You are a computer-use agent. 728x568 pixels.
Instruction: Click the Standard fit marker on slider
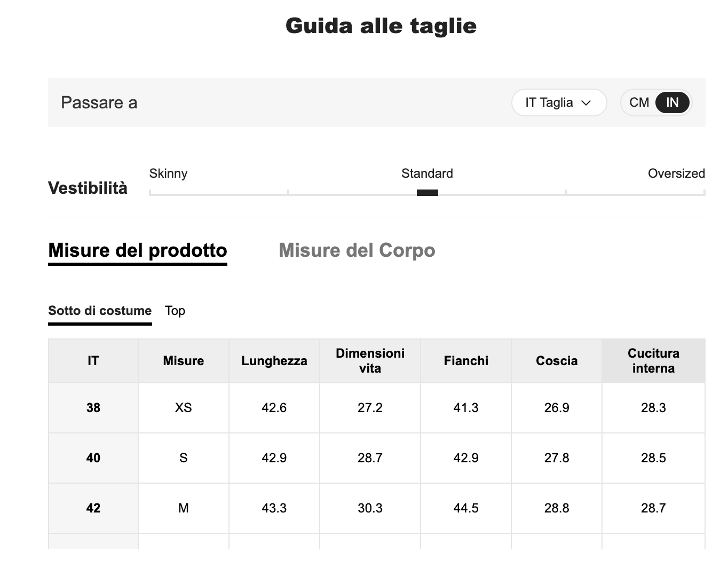427,193
